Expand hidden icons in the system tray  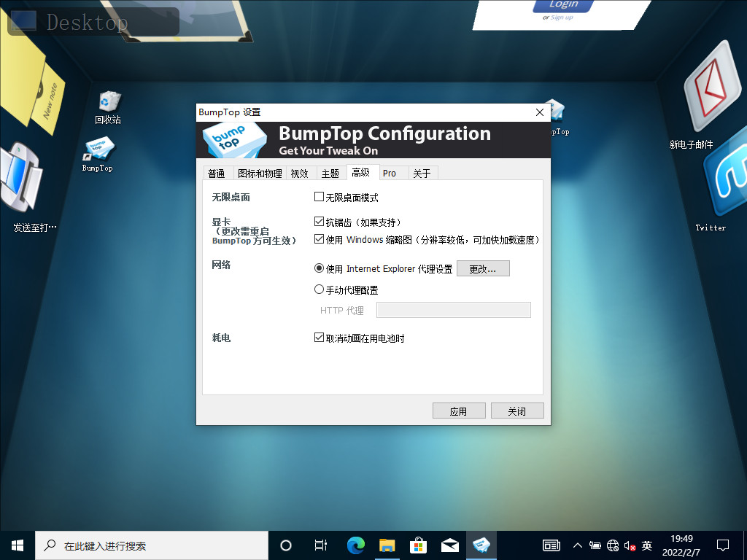click(x=577, y=545)
